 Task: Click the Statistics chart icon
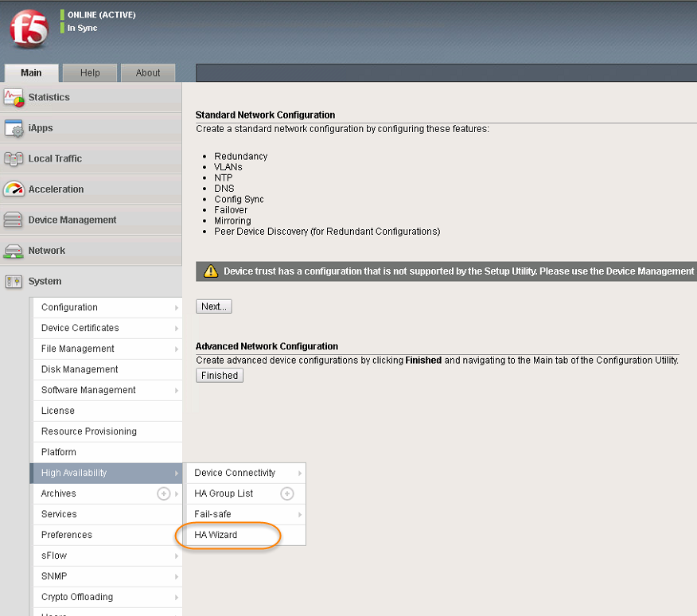pos(14,97)
